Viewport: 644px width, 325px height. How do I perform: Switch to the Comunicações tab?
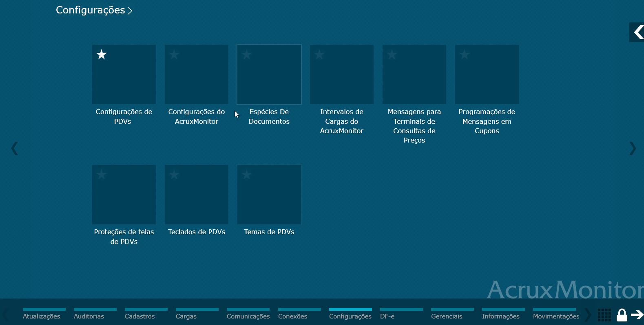pos(248,314)
